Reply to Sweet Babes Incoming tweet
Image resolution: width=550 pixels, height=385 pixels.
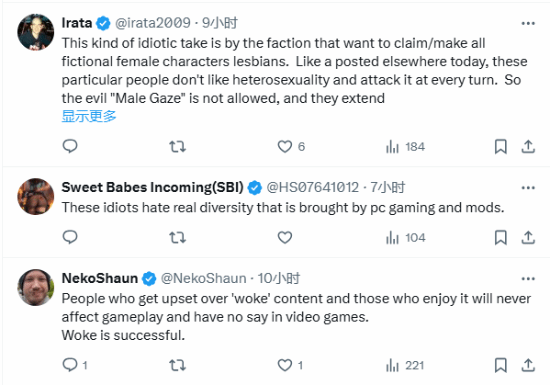coord(70,237)
